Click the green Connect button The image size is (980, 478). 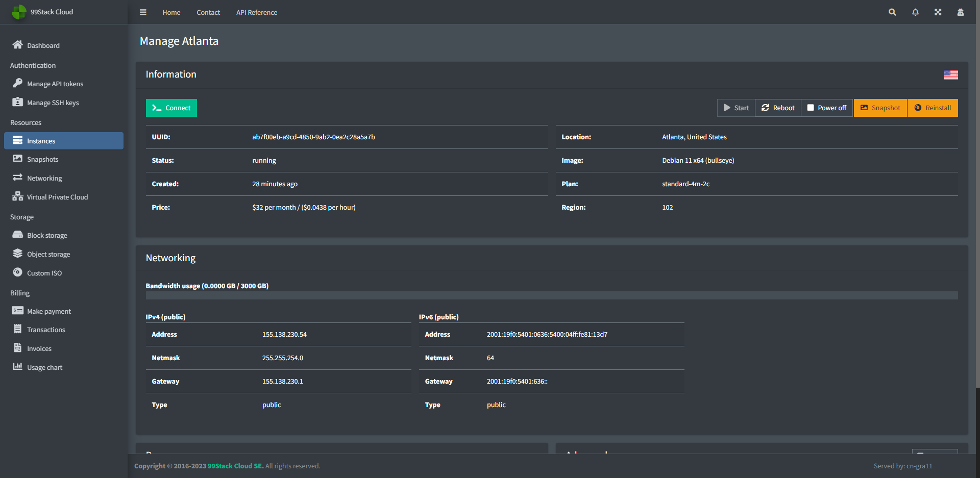171,108
